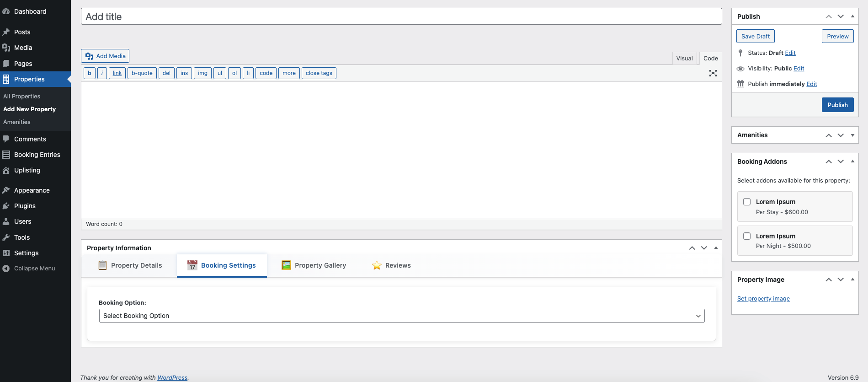Move Amenities panel up
The width and height of the screenshot is (868, 382).
click(x=829, y=135)
